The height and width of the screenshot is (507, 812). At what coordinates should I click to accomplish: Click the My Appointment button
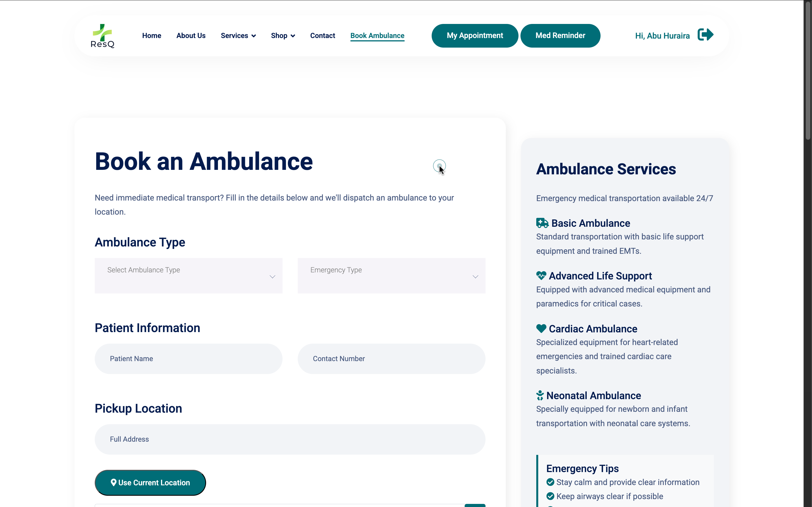tap(475, 35)
